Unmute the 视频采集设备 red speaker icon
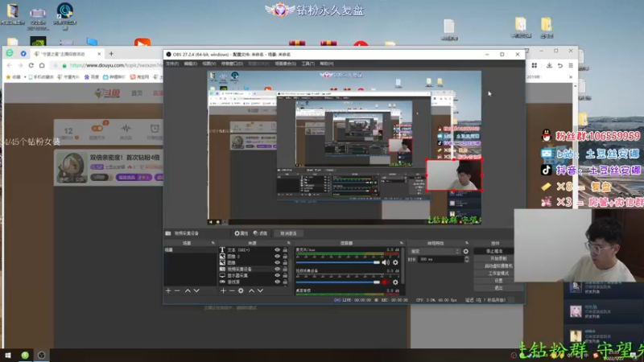 tap(386, 282)
